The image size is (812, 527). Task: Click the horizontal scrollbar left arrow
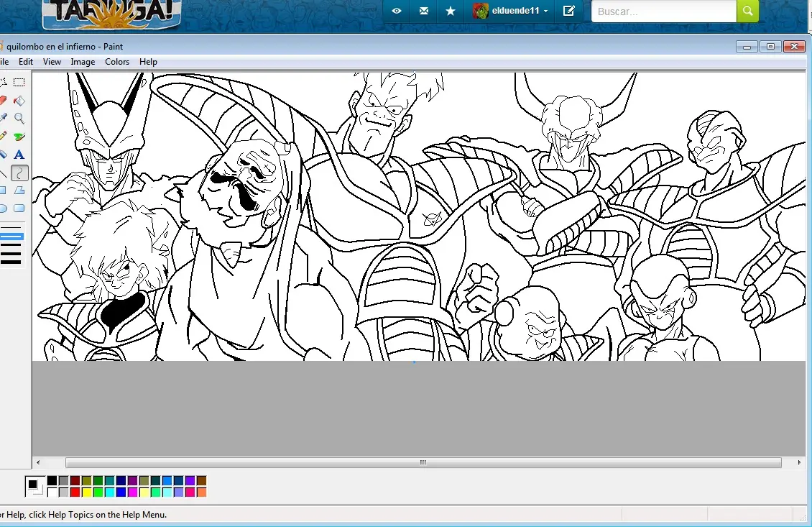pos(38,462)
